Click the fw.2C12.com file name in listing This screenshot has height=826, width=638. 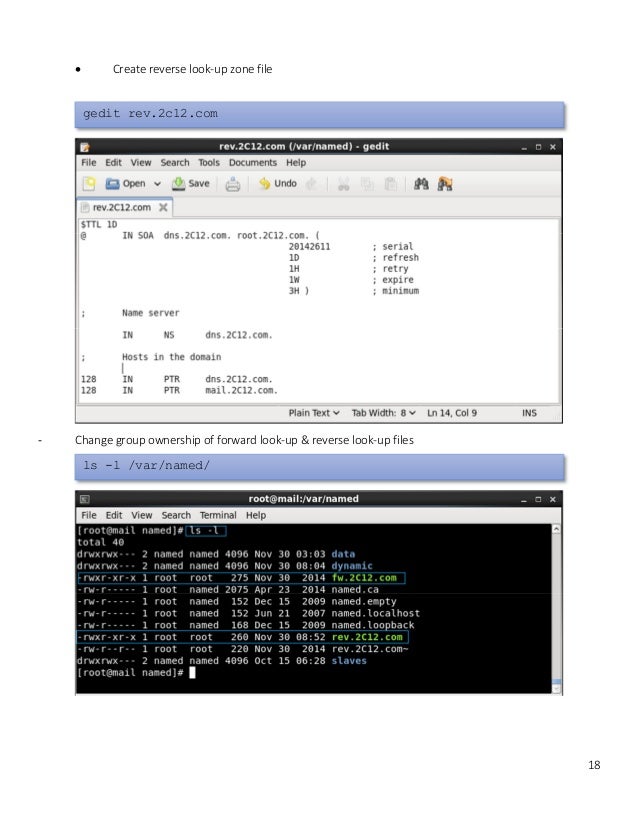[x=364, y=578]
